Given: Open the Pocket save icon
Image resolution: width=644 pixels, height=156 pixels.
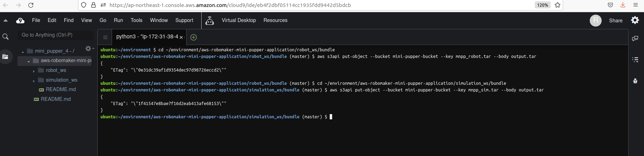Looking at the screenshot, I should coord(610,5).
